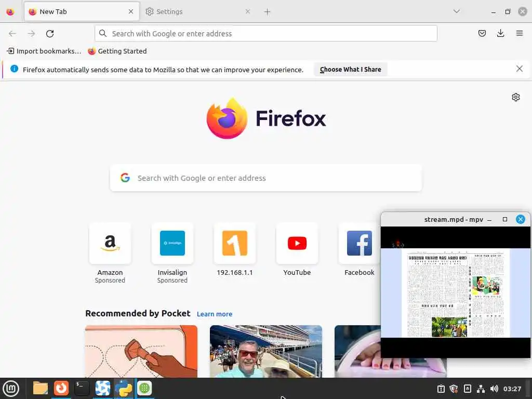Open the update manager shield tray icon
Screen dimensions: 532x399
[454, 389]
